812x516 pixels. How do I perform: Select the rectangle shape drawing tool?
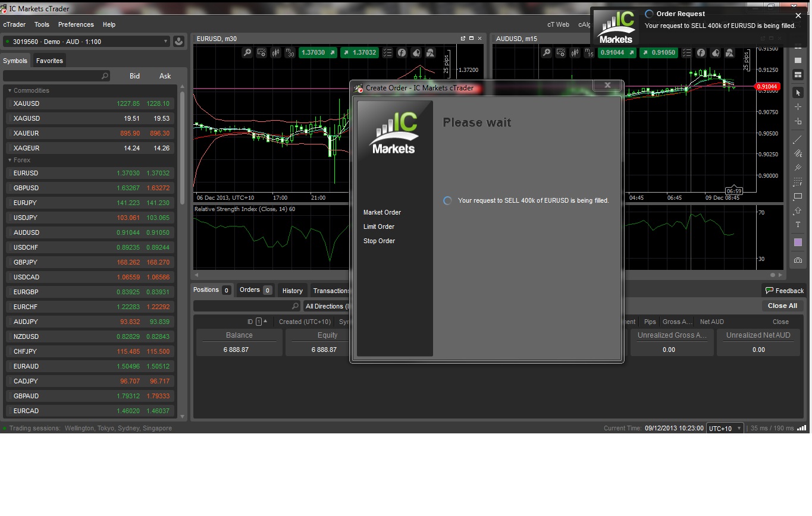(798, 196)
